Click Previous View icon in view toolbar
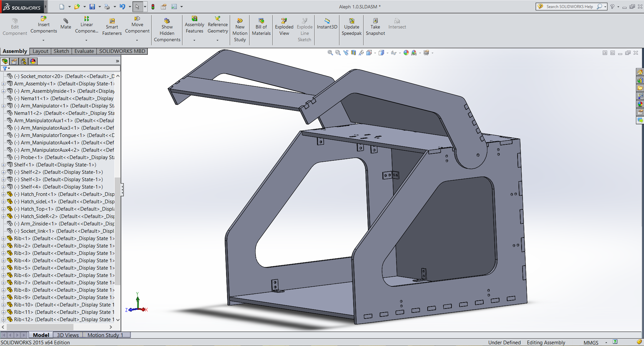Viewport: 644px width, 346px height. (x=346, y=53)
